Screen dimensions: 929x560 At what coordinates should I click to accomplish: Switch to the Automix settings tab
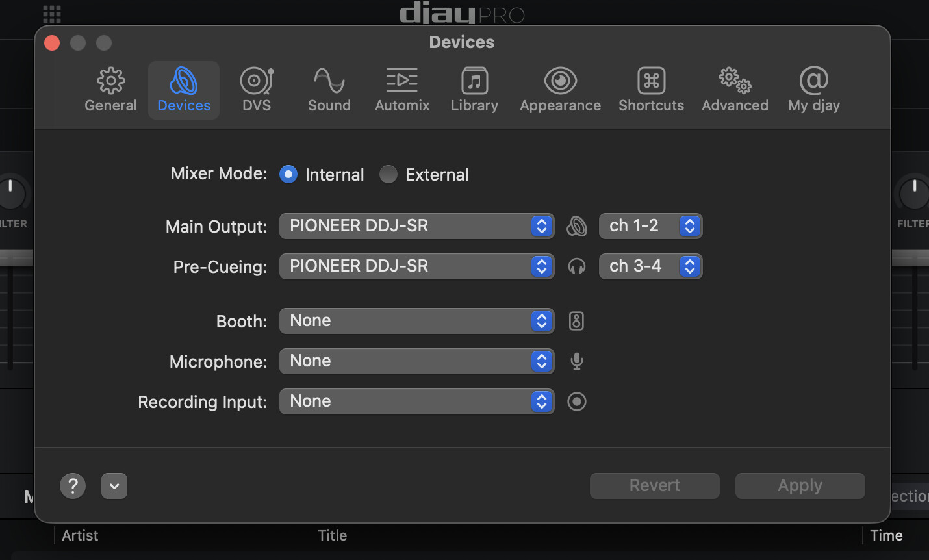click(402, 90)
